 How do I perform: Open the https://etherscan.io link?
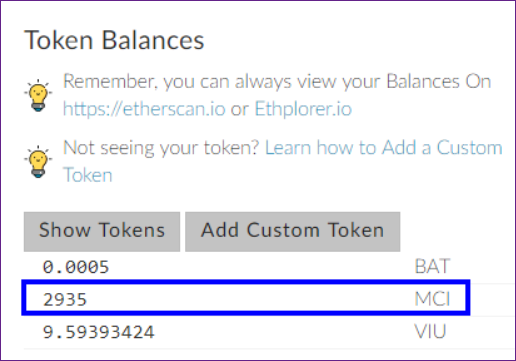[x=144, y=109]
